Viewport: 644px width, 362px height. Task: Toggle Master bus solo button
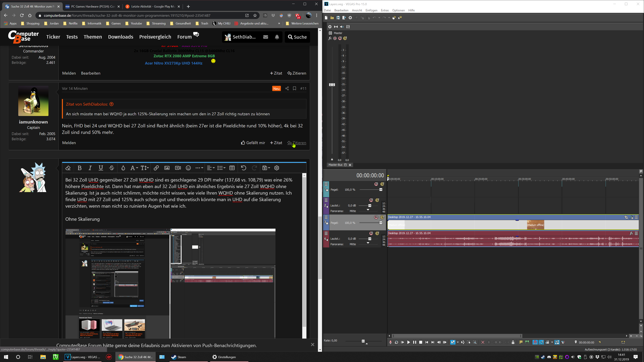(x=345, y=38)
